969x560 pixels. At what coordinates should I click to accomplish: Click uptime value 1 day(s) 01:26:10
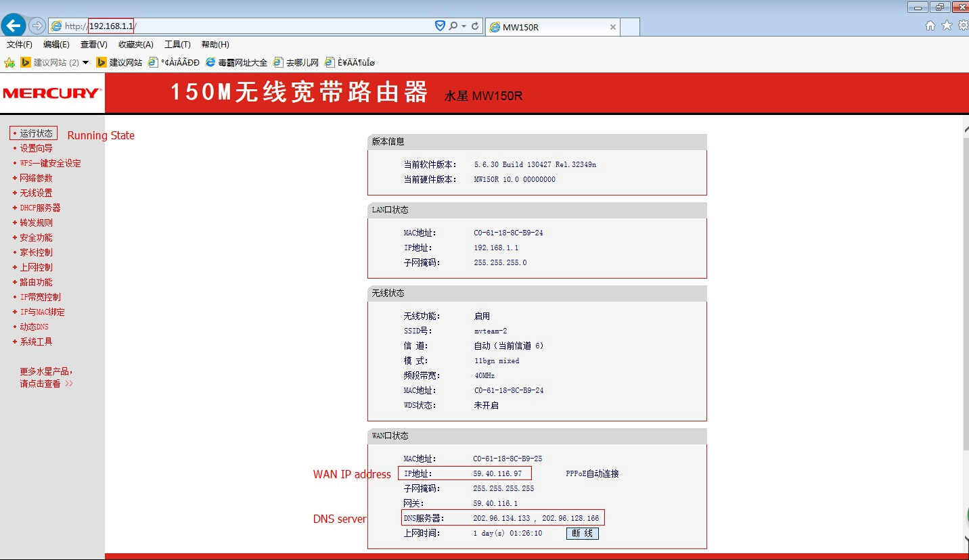pos(508,533)
